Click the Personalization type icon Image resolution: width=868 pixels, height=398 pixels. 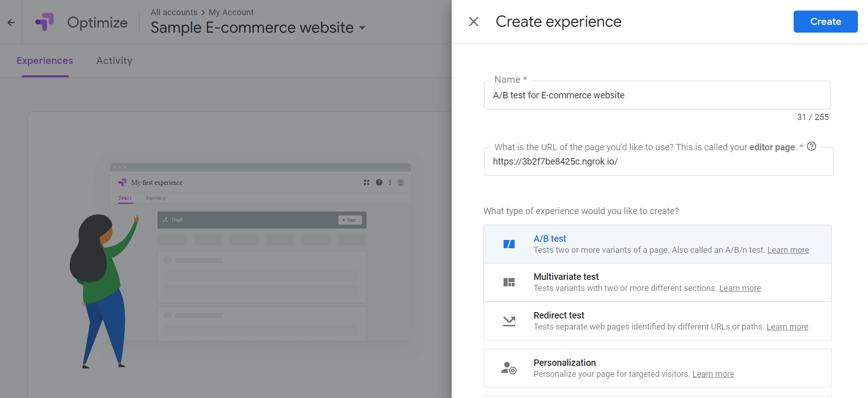point(509,368)
